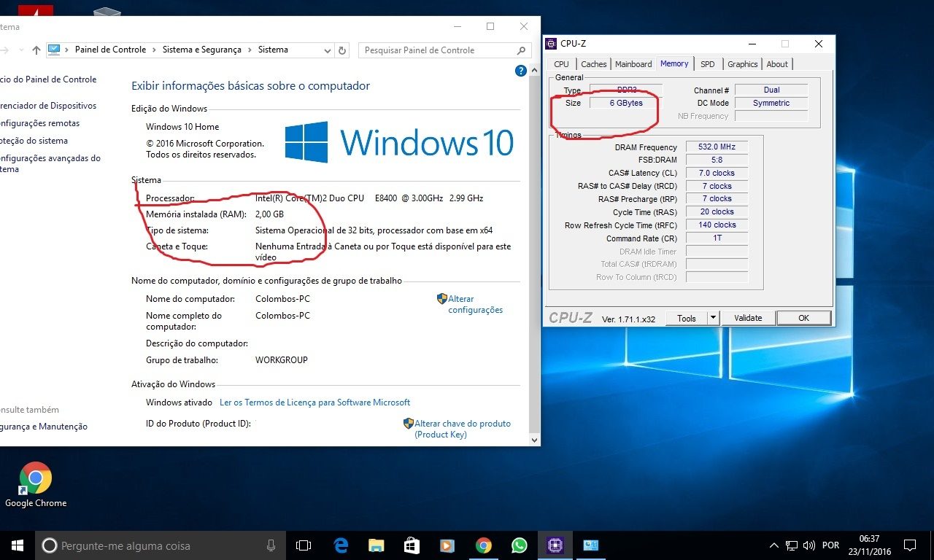Open the About tab in CPU-Z
Screen dimensions: 934x560
pos(777,64)
